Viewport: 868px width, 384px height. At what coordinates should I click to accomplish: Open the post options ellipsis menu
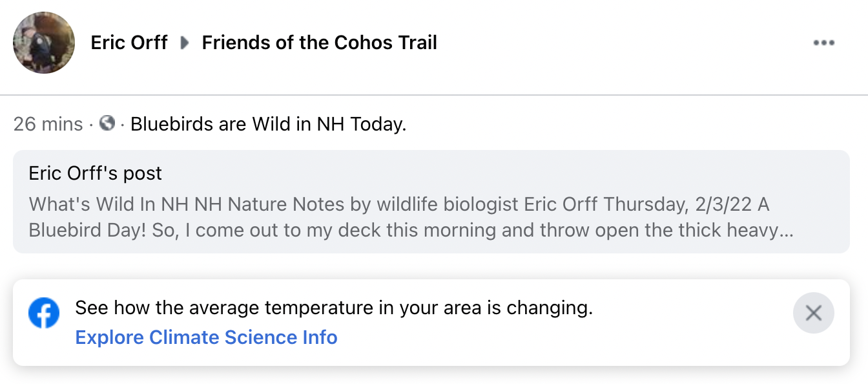point(824,43)
